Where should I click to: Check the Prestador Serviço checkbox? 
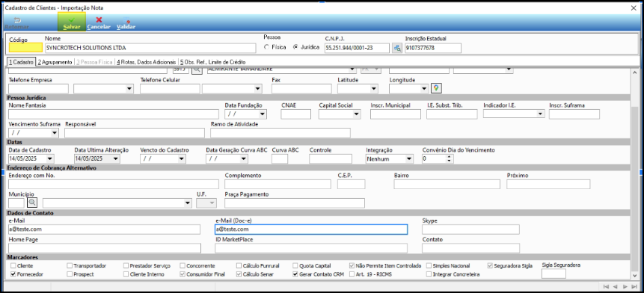click(126, 266)
